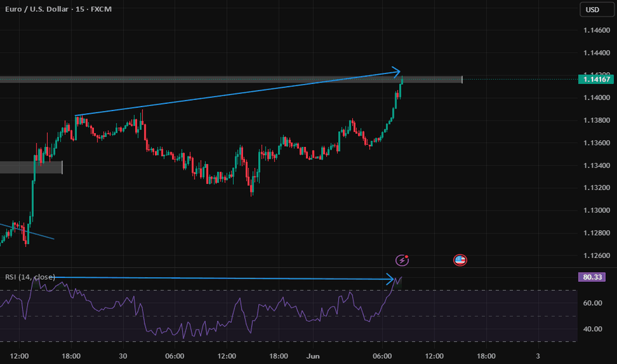The width and height of the screenshot is (617, 364).
Task: Click the purple lightning event icon
Action: (x=402, y=260)
